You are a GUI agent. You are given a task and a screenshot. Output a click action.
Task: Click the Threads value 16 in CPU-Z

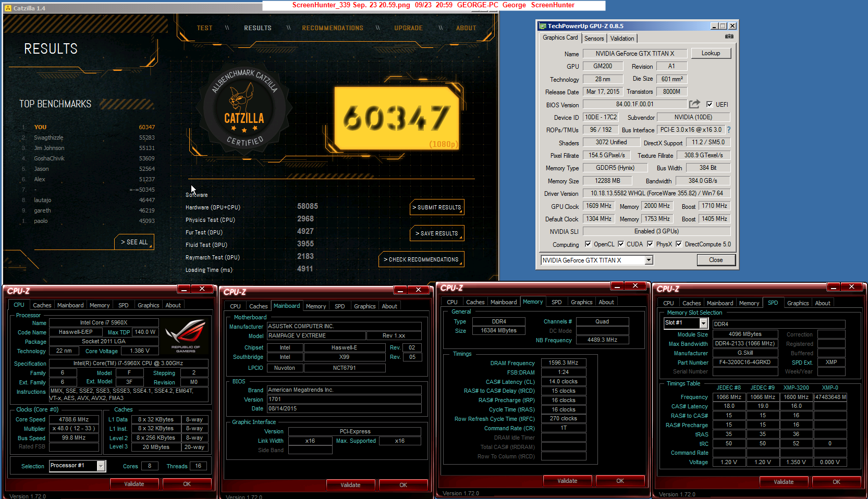click(198, 466)
